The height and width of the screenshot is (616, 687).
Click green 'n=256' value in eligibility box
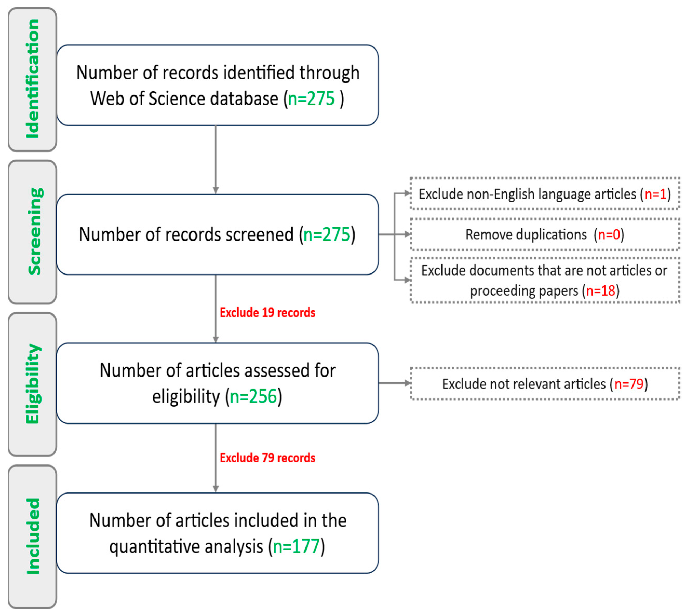coord(253,396)
